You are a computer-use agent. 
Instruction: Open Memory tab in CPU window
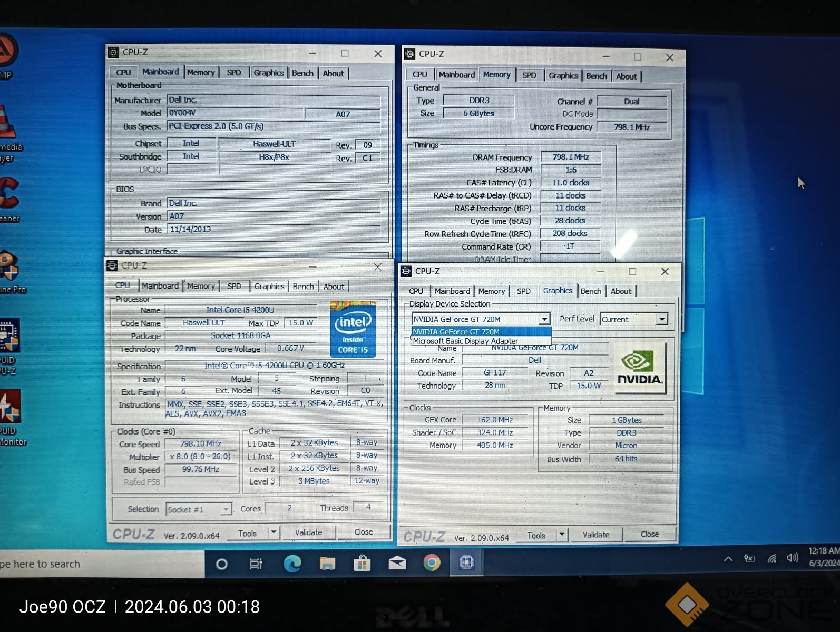pos(201,286)
